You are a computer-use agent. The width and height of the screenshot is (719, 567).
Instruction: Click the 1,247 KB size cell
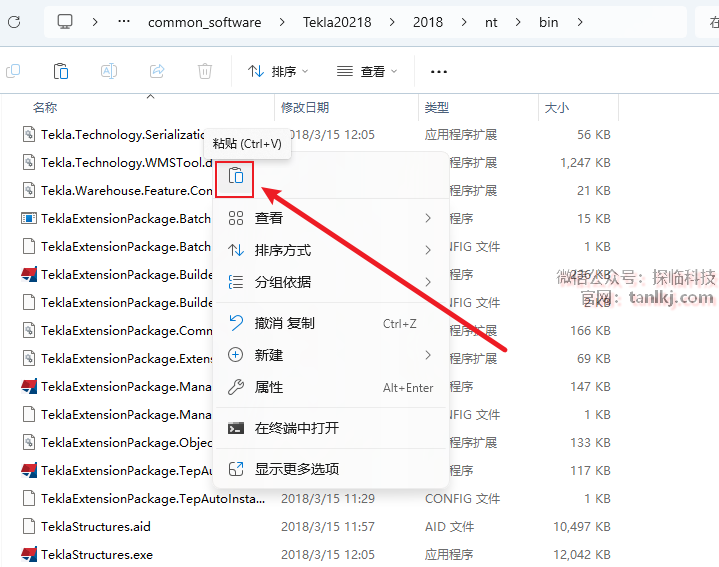(x=585, y=162)
